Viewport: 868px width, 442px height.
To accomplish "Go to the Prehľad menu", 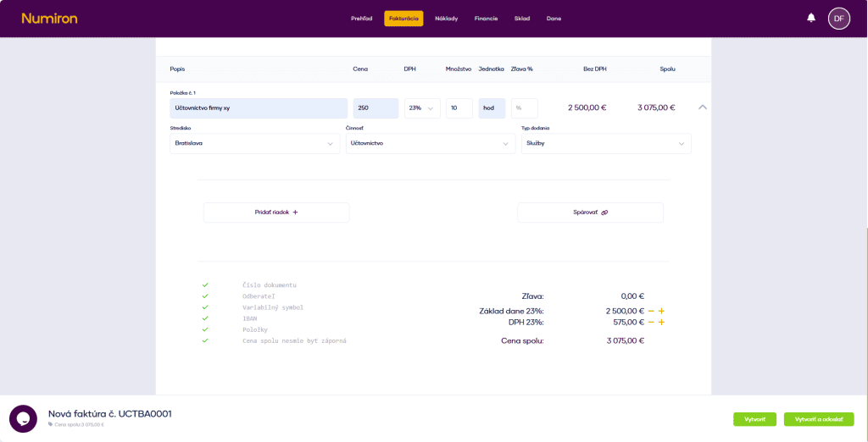I will point(361,19).
